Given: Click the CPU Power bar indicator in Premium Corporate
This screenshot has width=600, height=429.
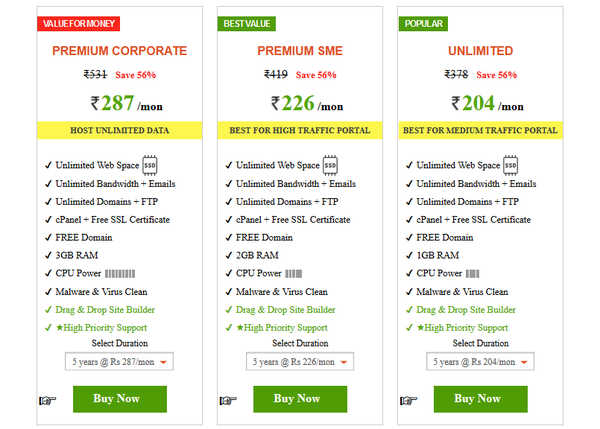Looking at the screenshot, I should click(120, 274).
